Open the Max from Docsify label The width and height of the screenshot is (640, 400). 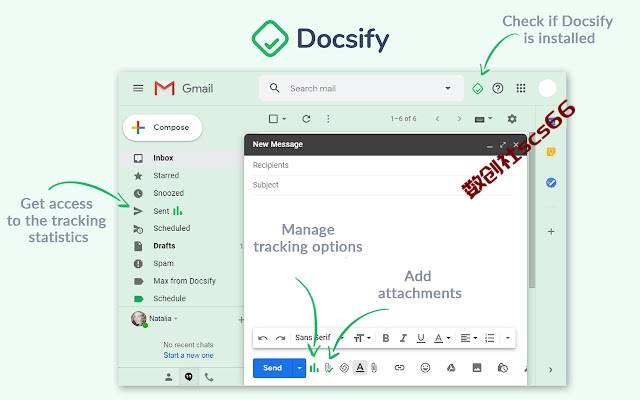(182, 281)
